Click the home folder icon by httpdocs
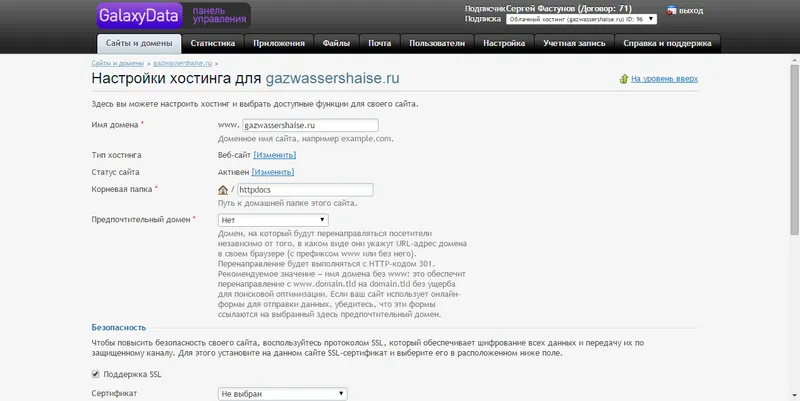This screenshot has width=800, height=401. click(223, 190)
